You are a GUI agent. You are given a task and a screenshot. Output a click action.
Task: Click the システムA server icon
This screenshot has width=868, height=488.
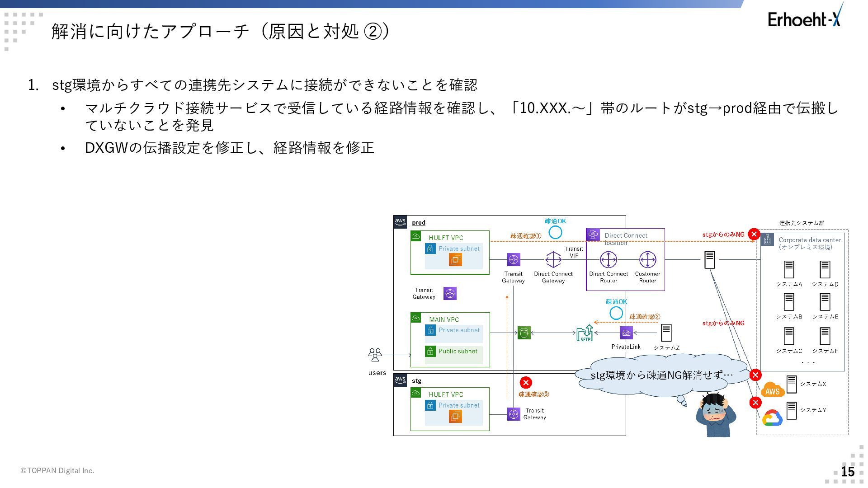click(789, 270)
